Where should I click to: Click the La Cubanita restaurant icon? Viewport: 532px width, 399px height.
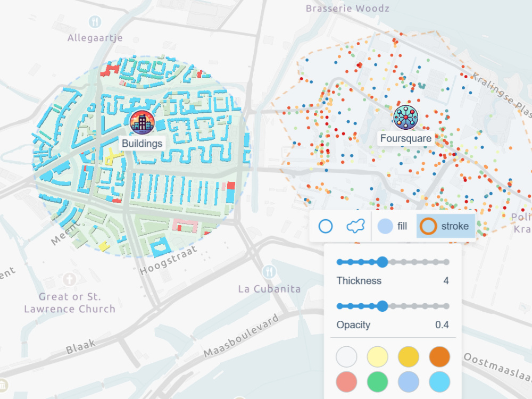coord(269,271)
